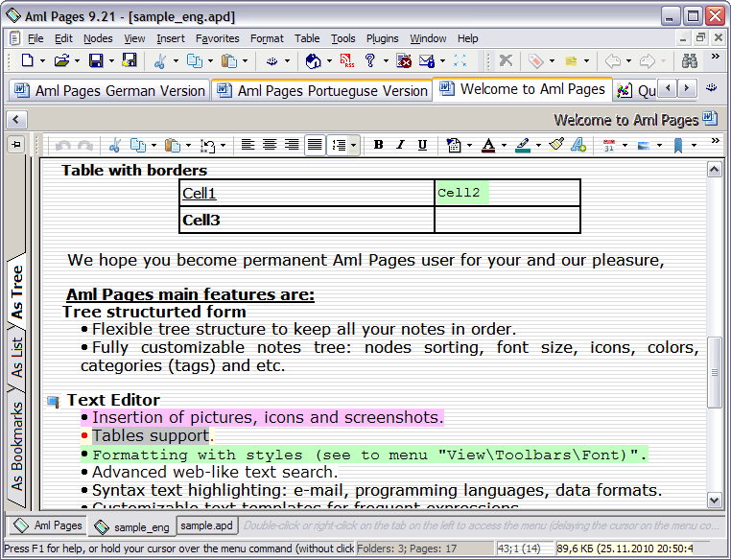This screenshot has width=731, height=560.
Task: Click Cell1 underlined link in table
Action: pos(200,193)
